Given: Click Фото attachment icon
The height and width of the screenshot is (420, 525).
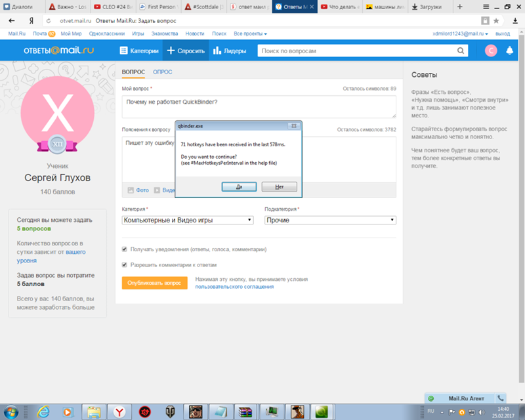Looking at the screenshot, I should click(x=131, y=190).
